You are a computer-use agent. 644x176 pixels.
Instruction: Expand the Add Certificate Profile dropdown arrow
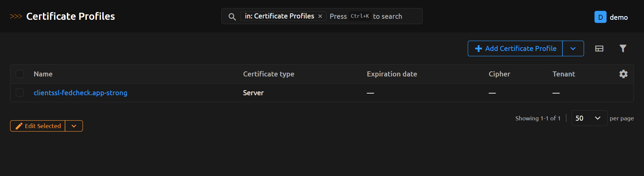(573, 49)
